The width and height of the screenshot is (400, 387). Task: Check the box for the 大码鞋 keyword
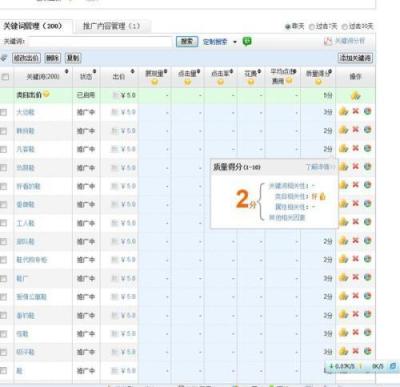click(x=4, y=112)
